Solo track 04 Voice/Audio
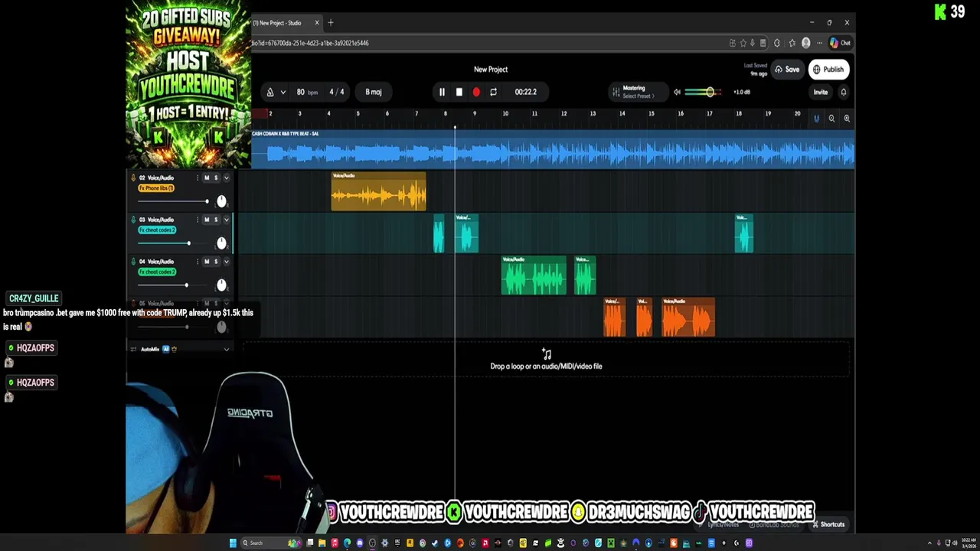This screenshot has height=551, width=980. click(215, 262)
